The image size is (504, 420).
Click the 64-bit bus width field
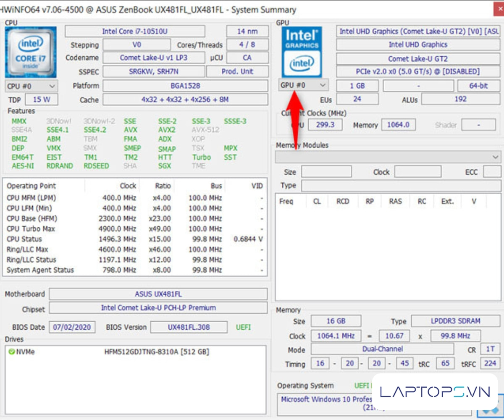coord(478,86)
